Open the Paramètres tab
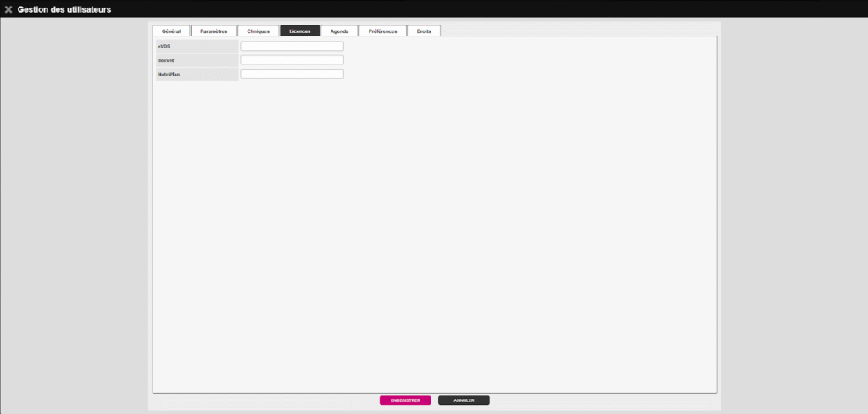868x414 pixels. (x=214, y=31)
